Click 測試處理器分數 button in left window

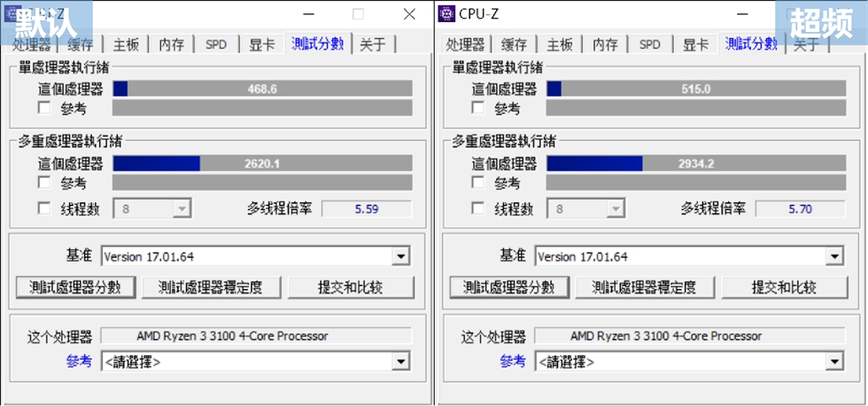pos(76,287)
